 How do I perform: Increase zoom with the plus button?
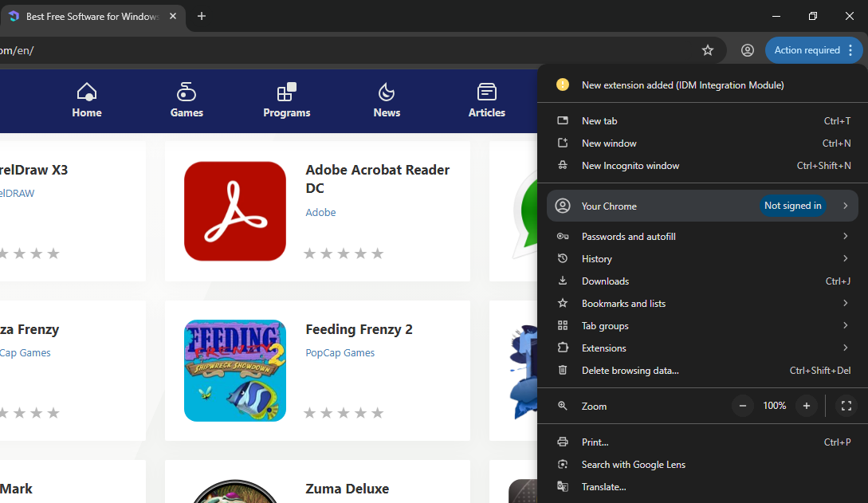pyautogui.click(x=807, y=406)
